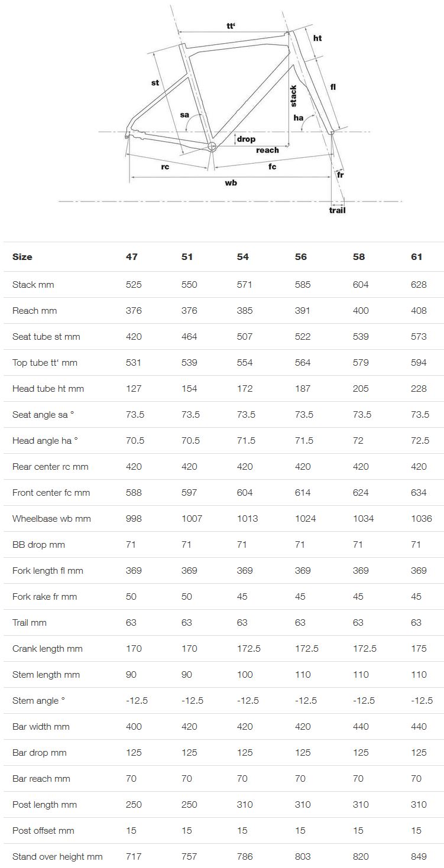
Task: Click the 'ht' head tube diagram label
Action: pos(317,38)
